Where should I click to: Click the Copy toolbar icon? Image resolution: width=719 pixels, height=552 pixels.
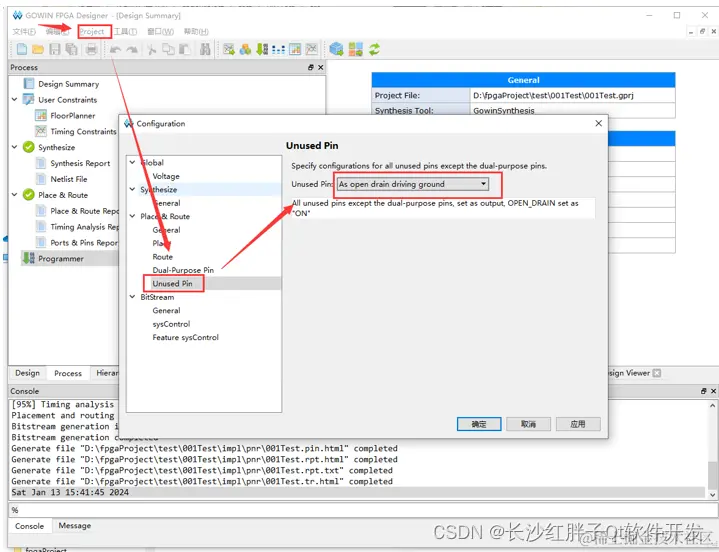click(168, 49)
